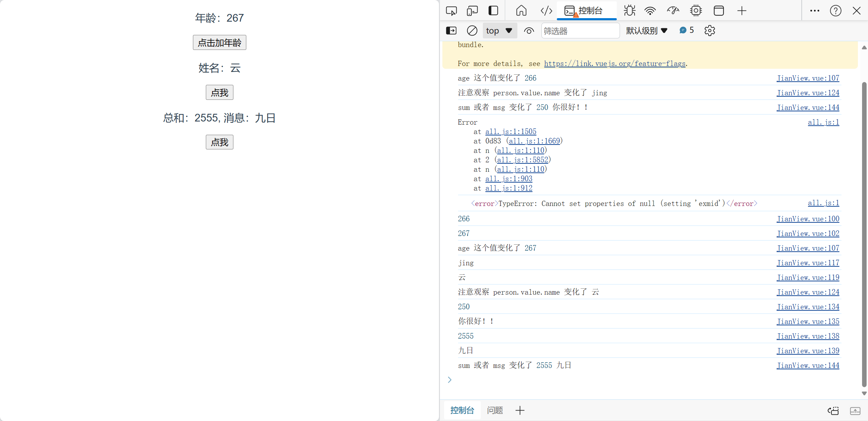Add more tools with plus icon
This screenshot has width=868, height=421.
(x=742, y=11)
